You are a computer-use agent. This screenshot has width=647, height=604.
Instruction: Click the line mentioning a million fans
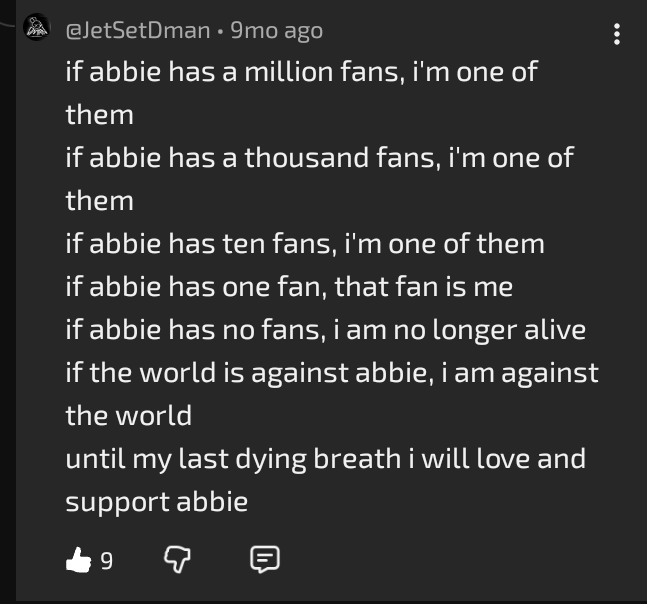click(302, 72)
